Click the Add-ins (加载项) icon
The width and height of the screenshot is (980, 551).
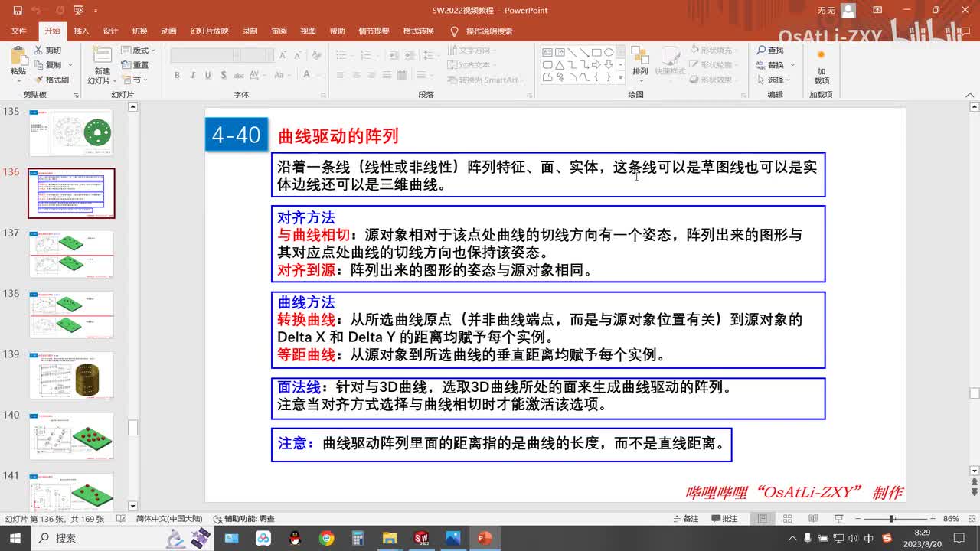[x=821, y=55]
